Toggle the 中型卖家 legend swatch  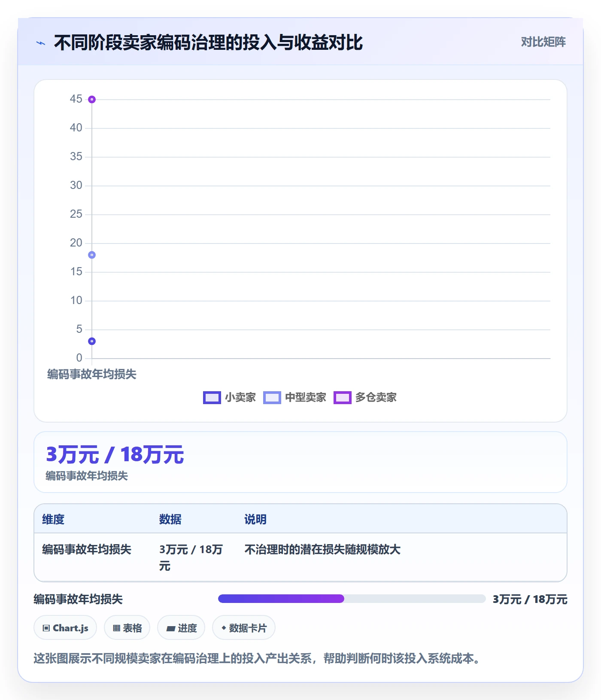[x=272, y=398]
